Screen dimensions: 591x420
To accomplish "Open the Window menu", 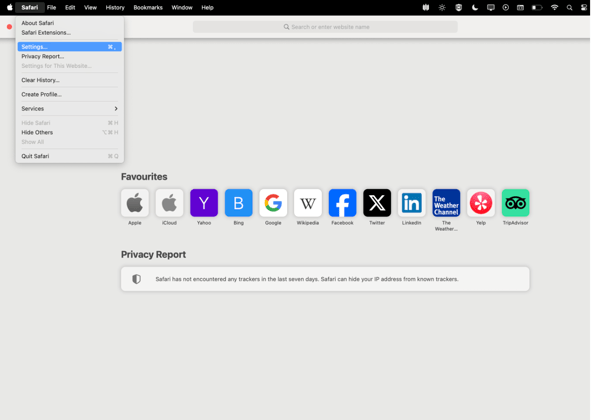I will tap(182, 8).
